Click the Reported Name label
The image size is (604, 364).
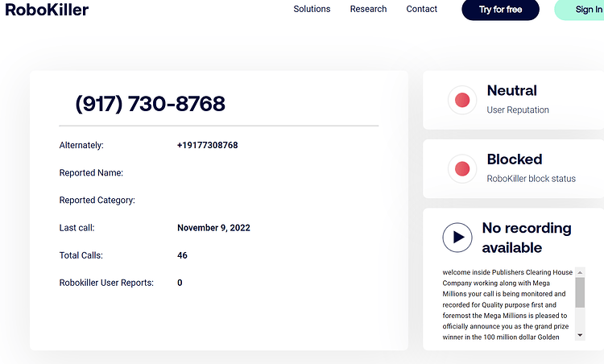[91, 173]
